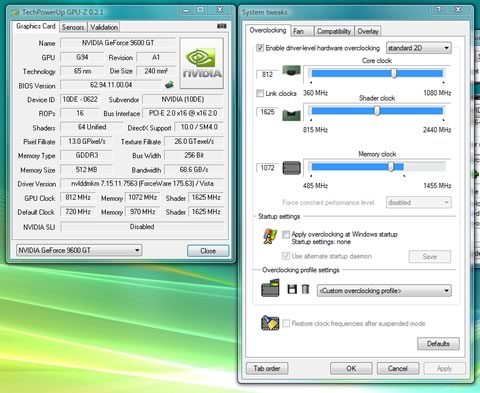Save overclocking profile via floppy icon
Image resolution: width=480 pixels, height=393 pixels.
pos(292,289)
